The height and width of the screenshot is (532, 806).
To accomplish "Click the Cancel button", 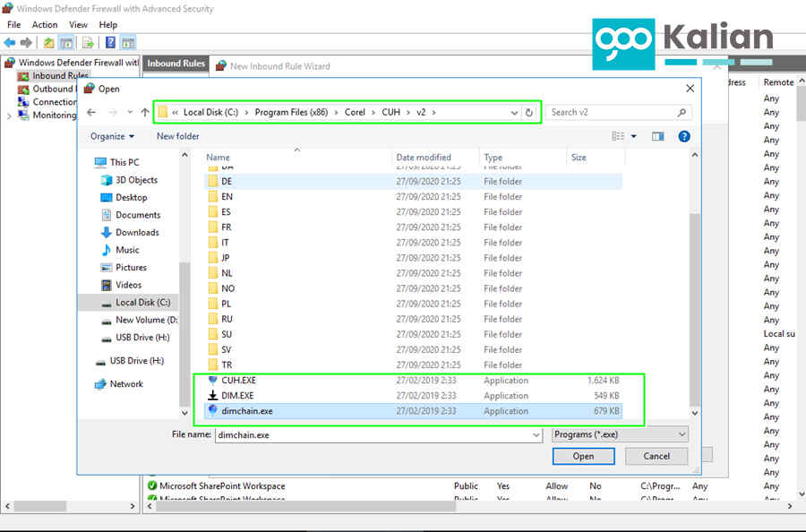I will point(656,456).
